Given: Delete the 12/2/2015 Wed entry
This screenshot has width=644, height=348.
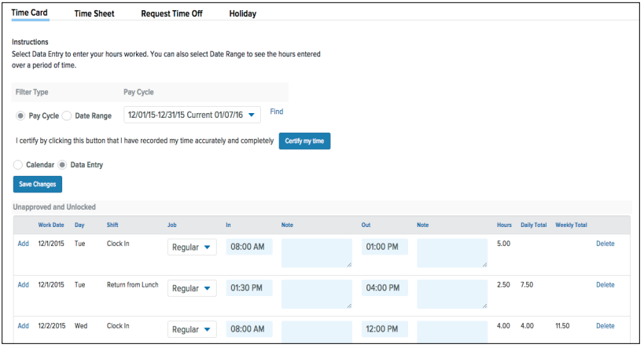Looking at the screenshot, I should pos(605,326).
